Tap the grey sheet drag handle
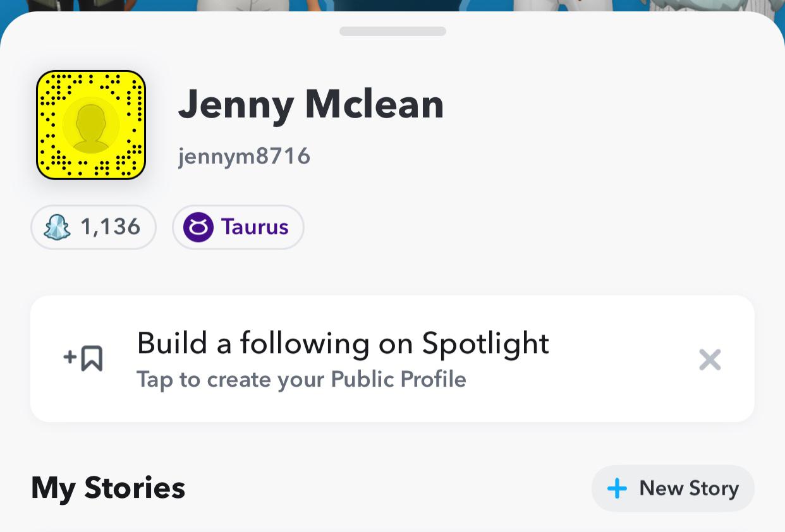Image resolution: width=785 pixels, height=532 pixels. click(392, 31)
